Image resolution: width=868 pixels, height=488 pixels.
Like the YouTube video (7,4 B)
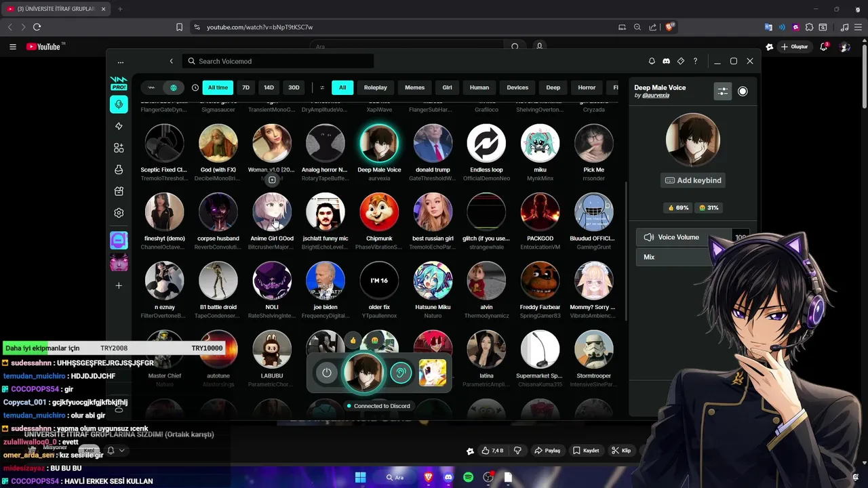click(493, 451)
